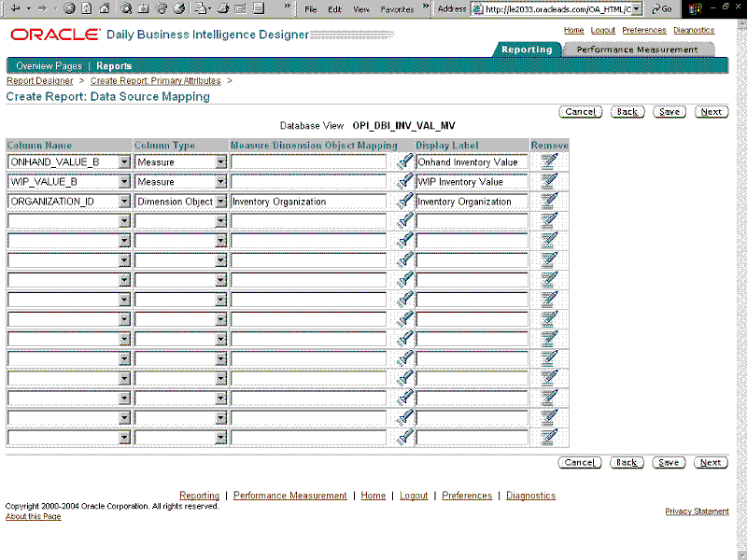Open mapping search flashlight for ORGANIZATION_ID row
This screenshot has height=560, width=747.
tap(404, 201)
